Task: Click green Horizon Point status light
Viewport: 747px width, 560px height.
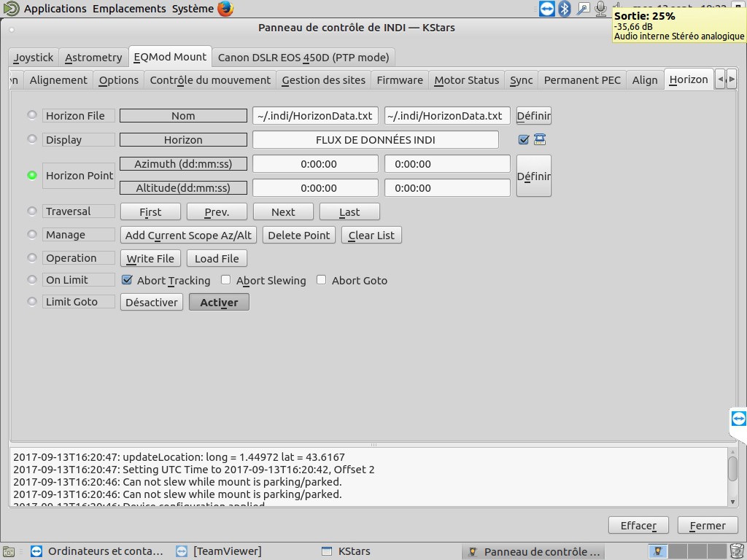Action: click(32, 175)
